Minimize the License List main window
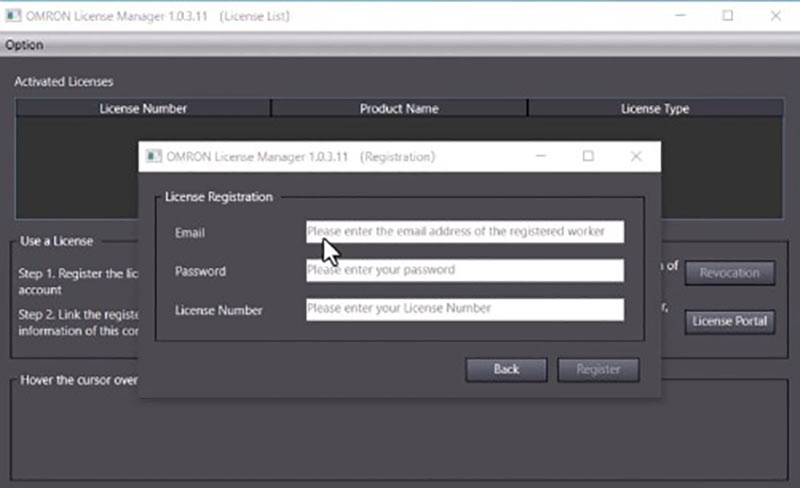 [680, 15]
